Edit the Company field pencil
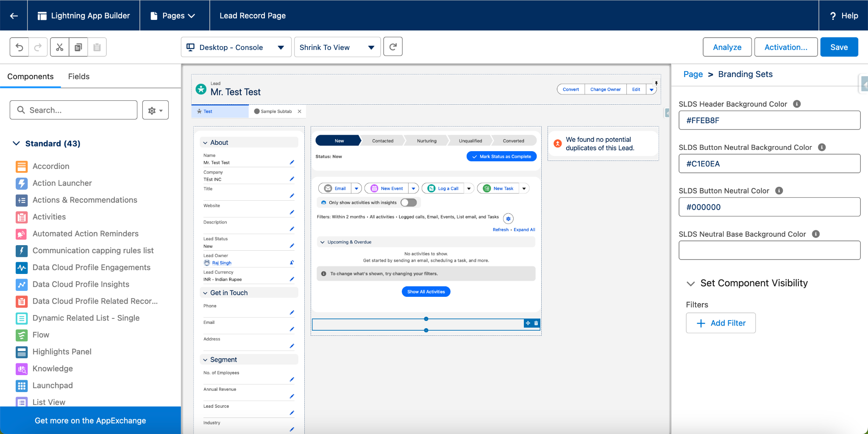This screenshot has width=868, height=434. coord(292,179)
